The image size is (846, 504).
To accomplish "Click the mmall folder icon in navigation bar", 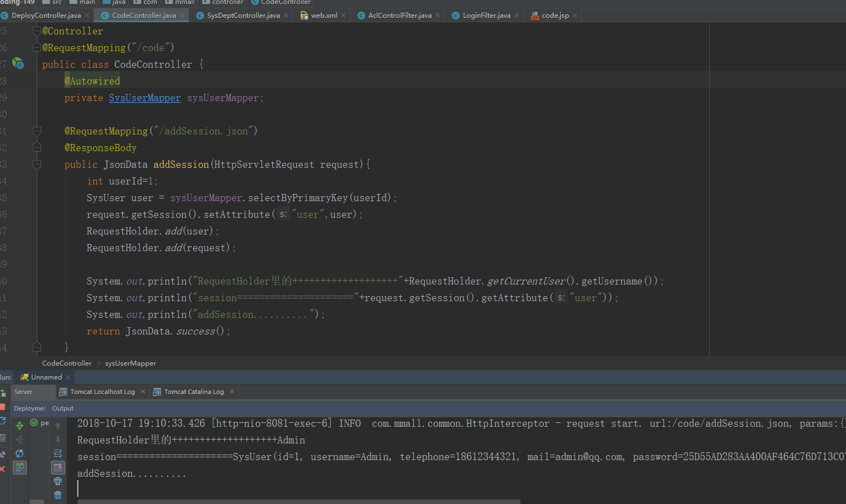I will 169,2.
